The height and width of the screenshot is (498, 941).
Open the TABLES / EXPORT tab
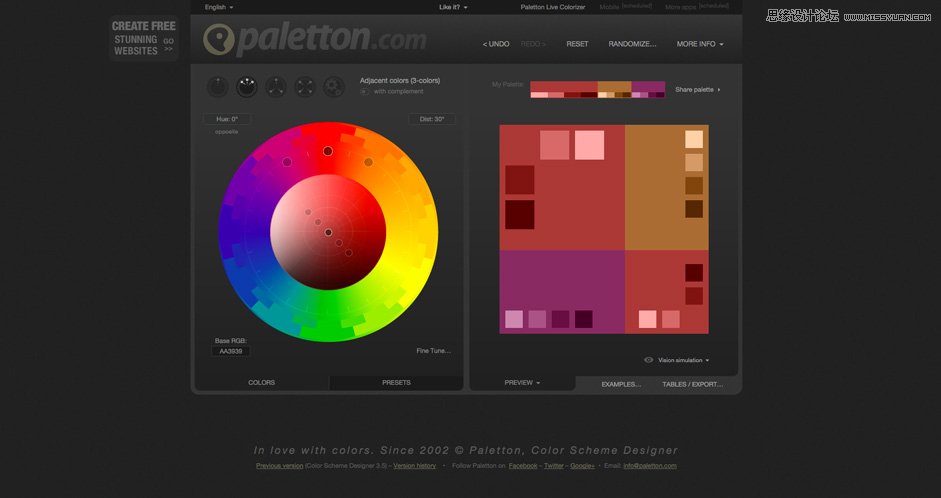point(693,384)
